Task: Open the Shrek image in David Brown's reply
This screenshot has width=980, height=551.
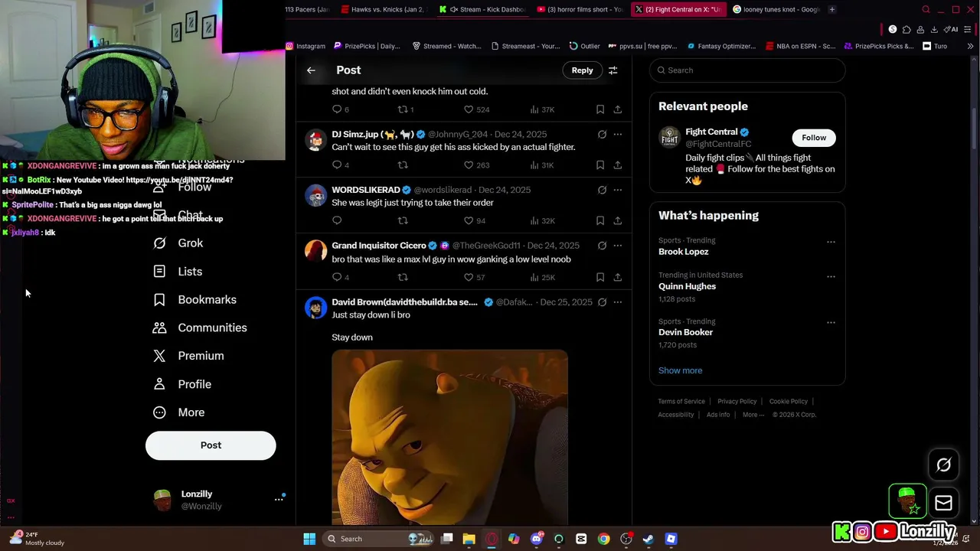Action: click(x=450, y=437)
